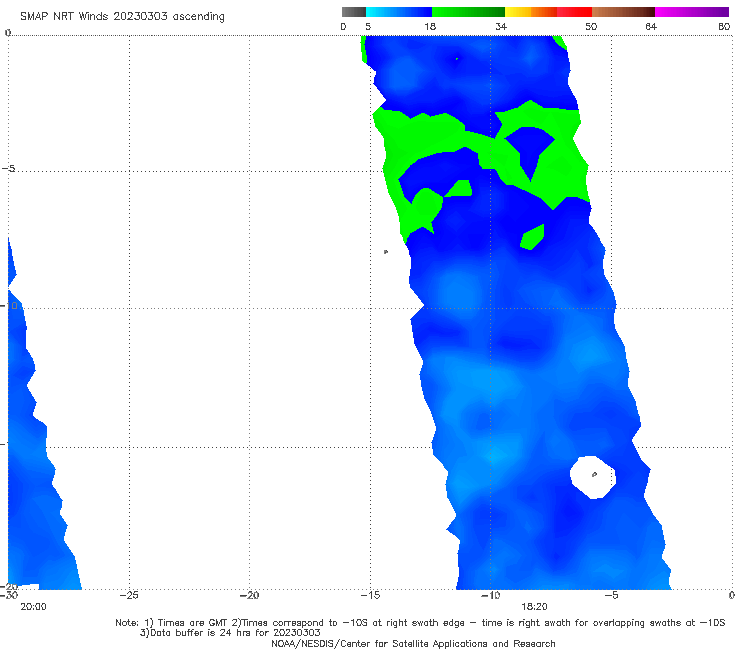Screen dimensions: 740x650
Task: Click the white data gap hole in the swath
Action: coord(593,477)
